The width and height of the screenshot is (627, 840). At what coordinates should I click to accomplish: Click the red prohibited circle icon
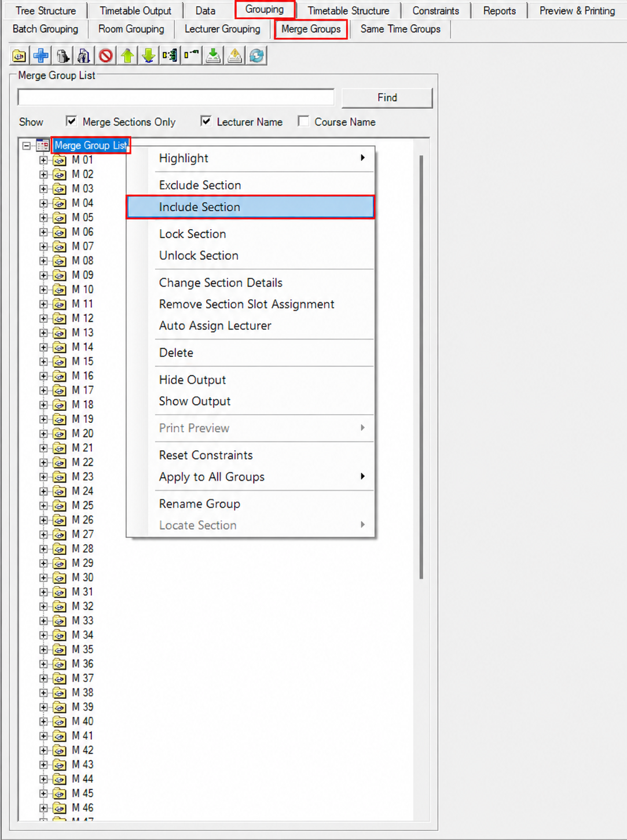coord(105,56)
